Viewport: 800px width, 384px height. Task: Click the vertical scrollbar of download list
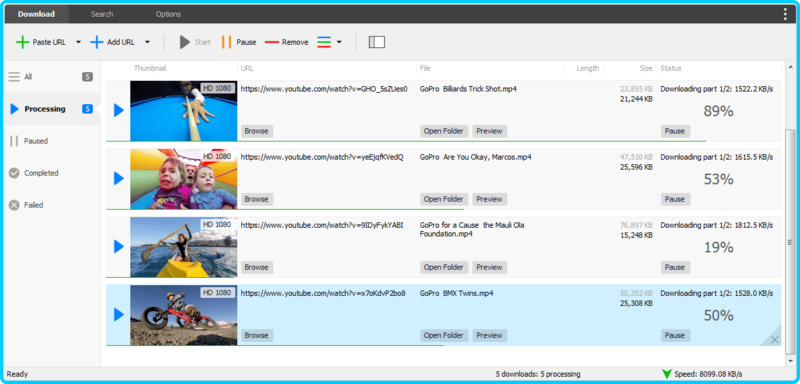tap(790, 242)
